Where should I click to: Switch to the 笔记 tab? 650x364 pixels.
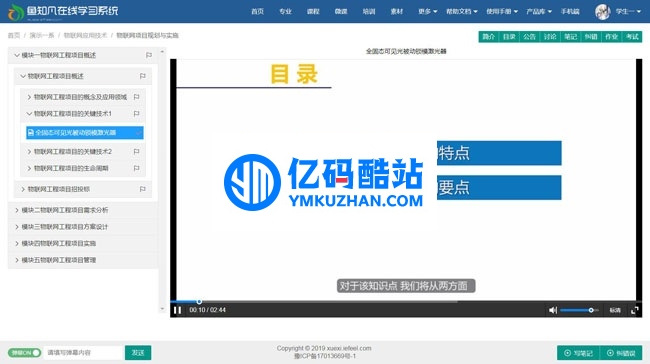coord(570,37)
